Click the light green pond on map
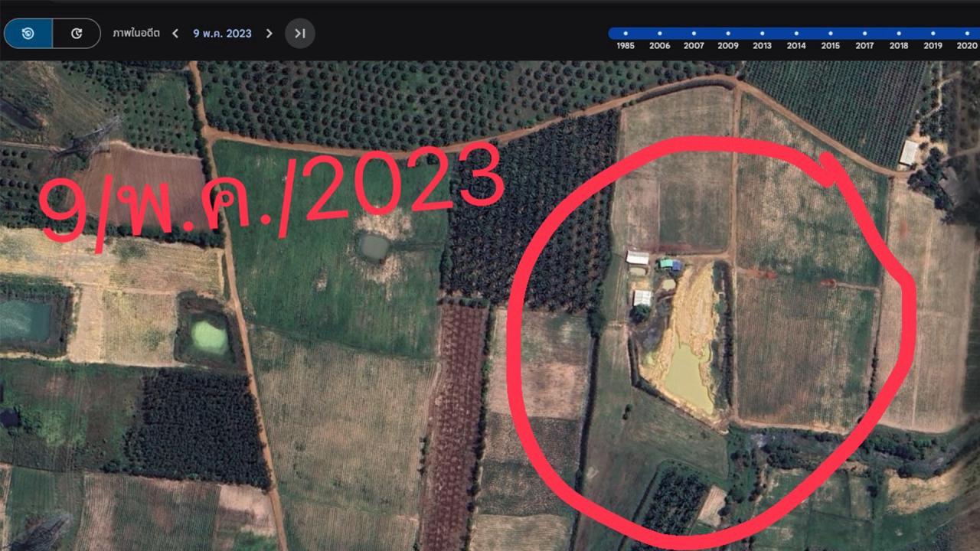 coord(208,335)
